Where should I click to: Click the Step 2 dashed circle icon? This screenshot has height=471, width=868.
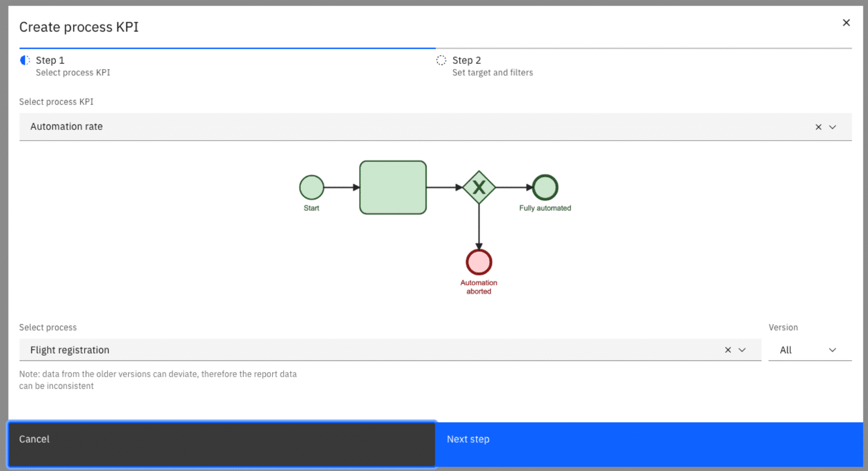pyautogui.click(x=441, y=60)
